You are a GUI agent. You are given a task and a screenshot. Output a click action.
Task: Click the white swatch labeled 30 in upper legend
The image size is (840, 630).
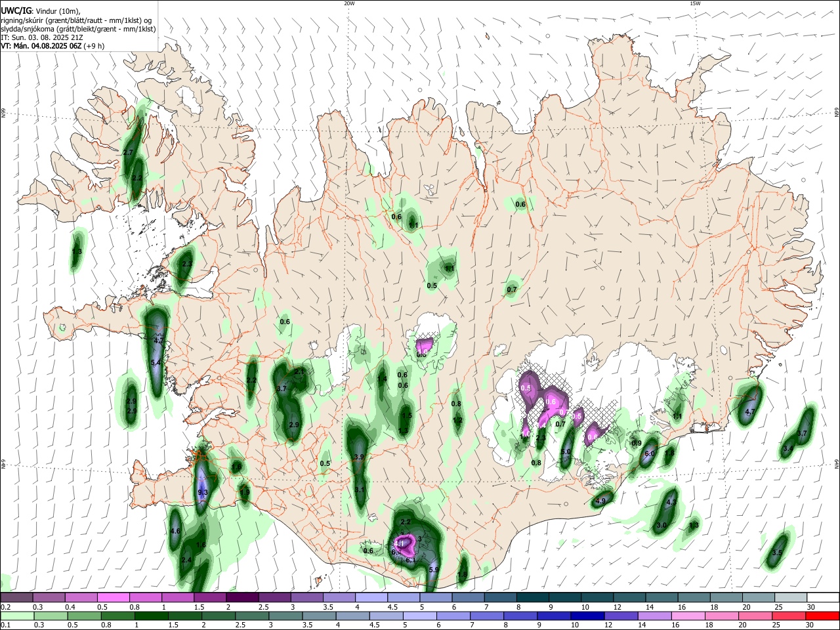pos(823,597)
